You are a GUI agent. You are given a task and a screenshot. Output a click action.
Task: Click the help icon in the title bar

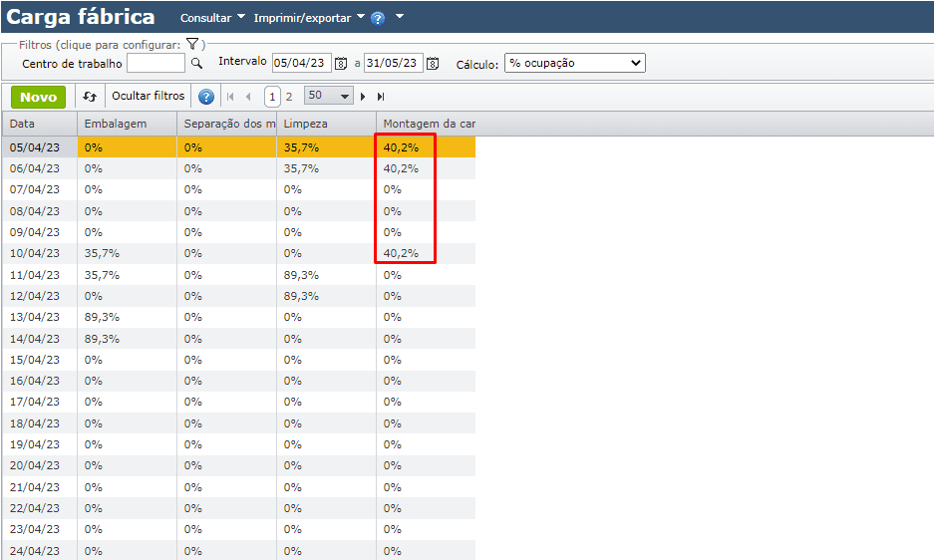378,19
